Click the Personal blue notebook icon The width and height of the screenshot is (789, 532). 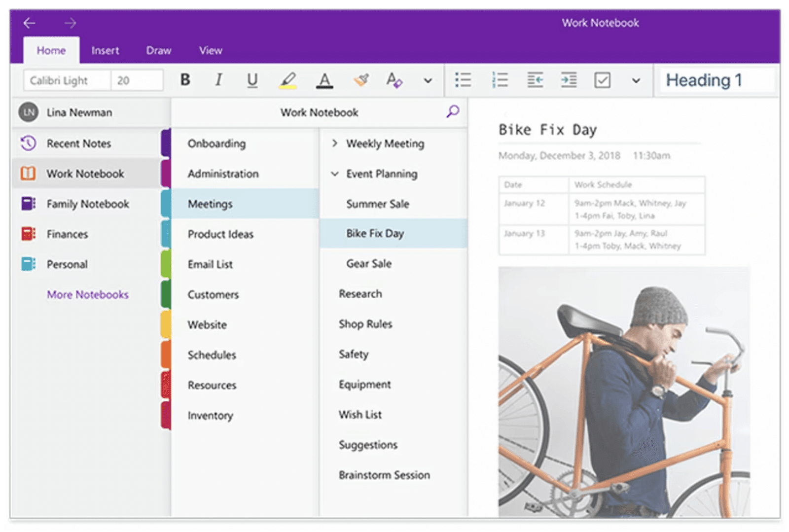28,264
